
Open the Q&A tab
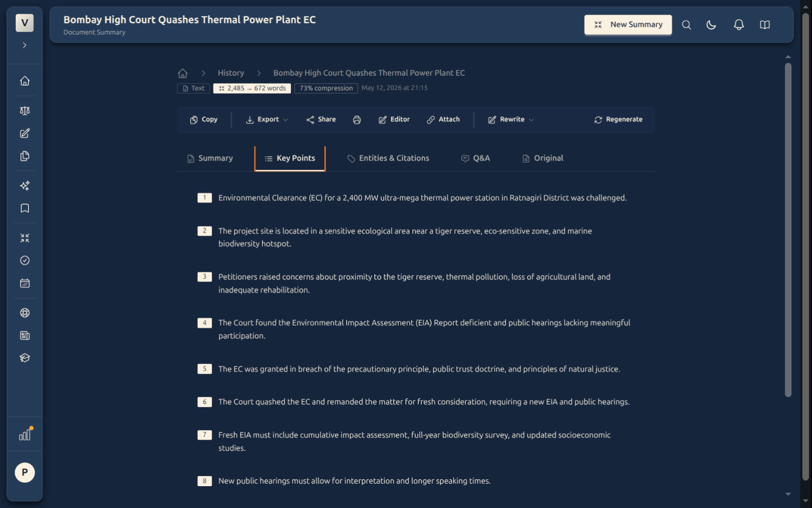tap(476, 158)
